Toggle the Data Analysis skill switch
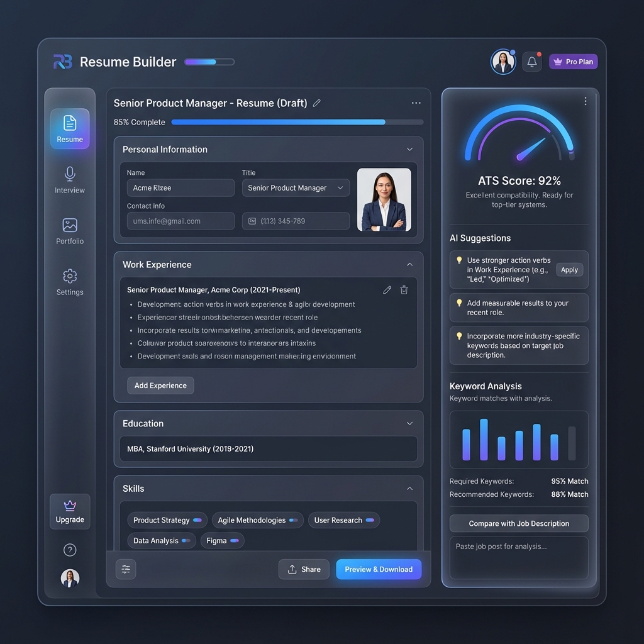 [186, 540]
